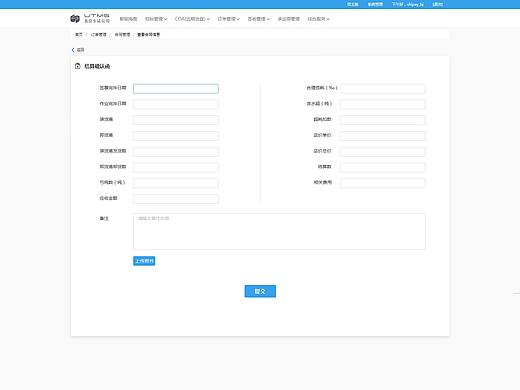Click the 作业完毕日期 input field

click(176, 104)
